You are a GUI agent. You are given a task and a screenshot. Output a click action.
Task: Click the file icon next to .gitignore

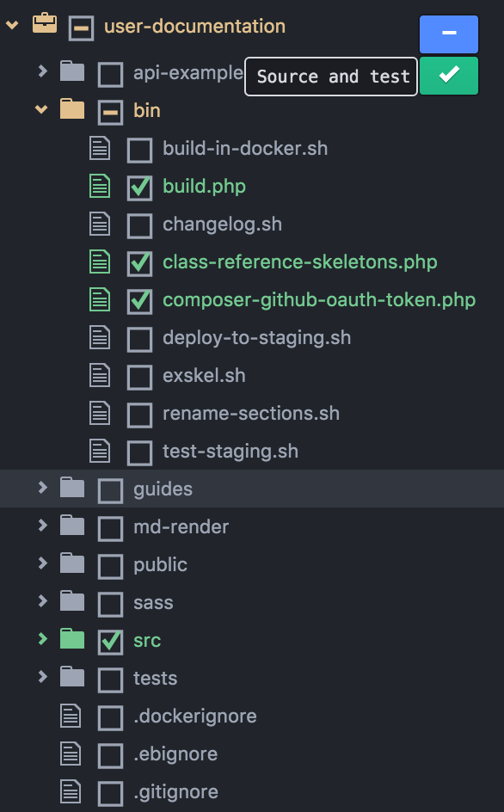pos(71,791)
